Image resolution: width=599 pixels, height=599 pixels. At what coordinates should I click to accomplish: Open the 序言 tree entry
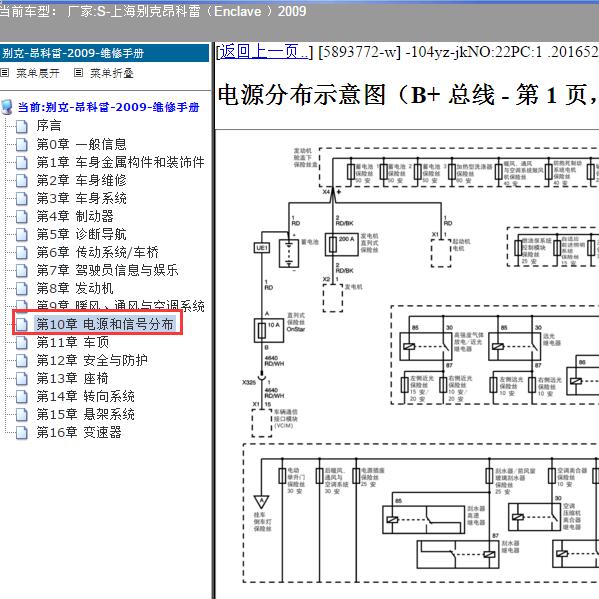coord(49,126)
